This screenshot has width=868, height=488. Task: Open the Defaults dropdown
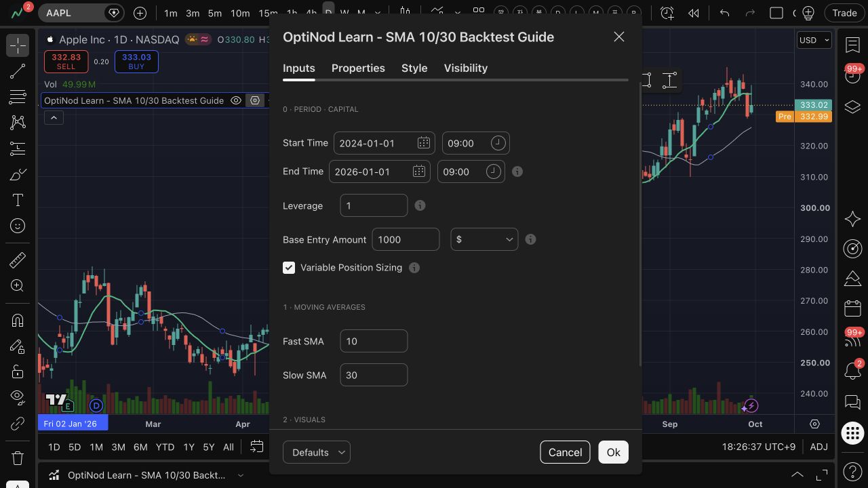(x=317, y=452)
